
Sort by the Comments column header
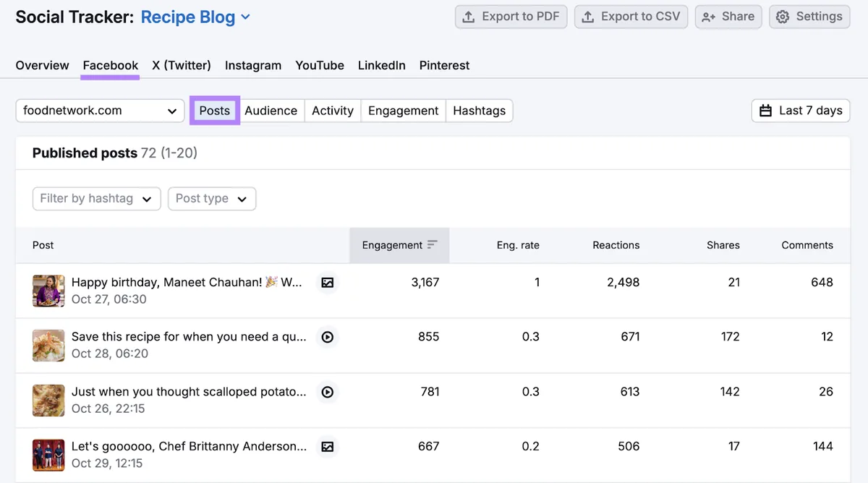807,245
